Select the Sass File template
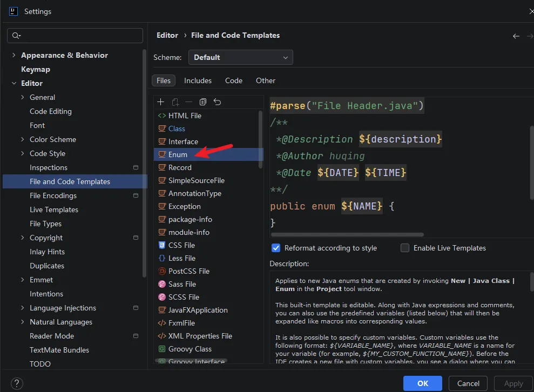Viewport: 534px width, 392px height. 182,284
